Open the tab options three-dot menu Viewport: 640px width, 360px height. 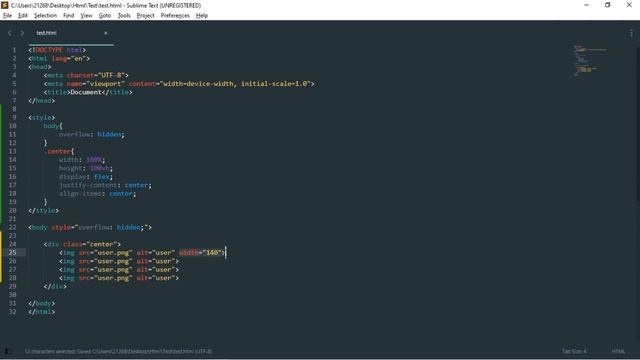coord(631,33)
